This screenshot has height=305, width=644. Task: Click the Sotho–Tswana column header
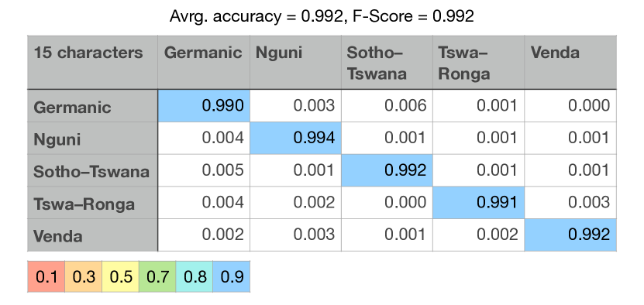point(387,63)
